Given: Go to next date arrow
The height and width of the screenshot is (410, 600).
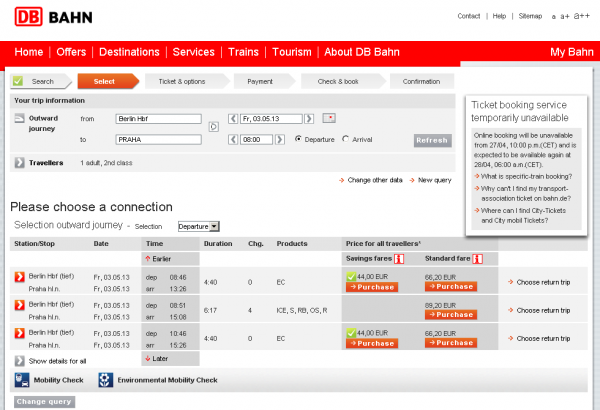Looking at the screenshot, I should pyautogui.click(x=309, y=119).
